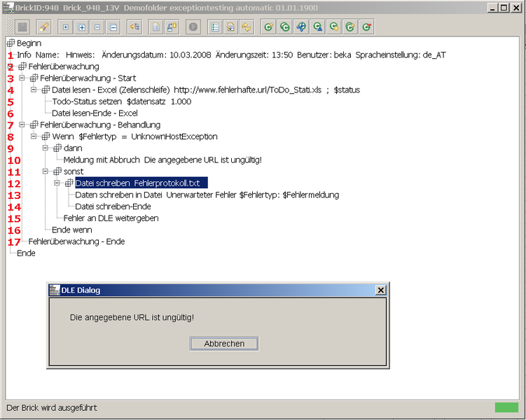Collapse the 'sonst' branch node

(x=46, y=171)
